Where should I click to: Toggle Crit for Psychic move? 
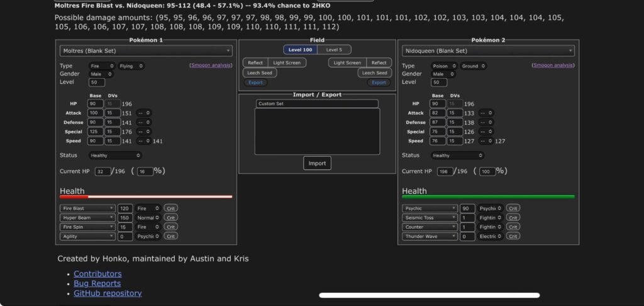(x=513, y=208)
